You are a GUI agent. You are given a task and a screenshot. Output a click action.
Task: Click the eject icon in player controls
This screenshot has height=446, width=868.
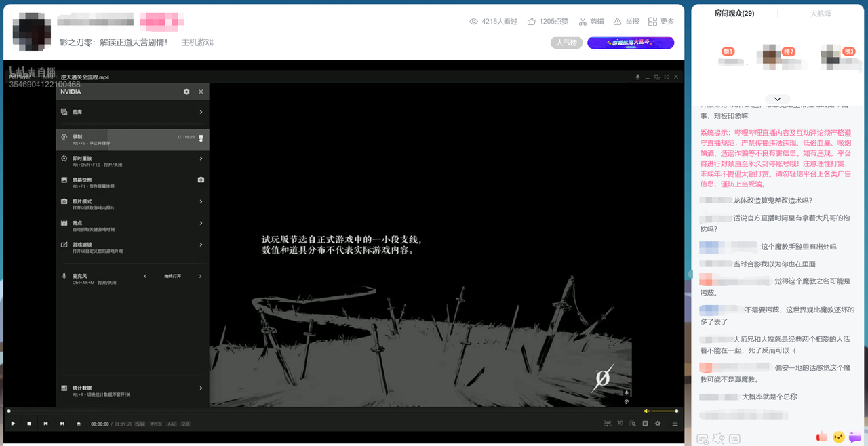click(x=79, y=424)
